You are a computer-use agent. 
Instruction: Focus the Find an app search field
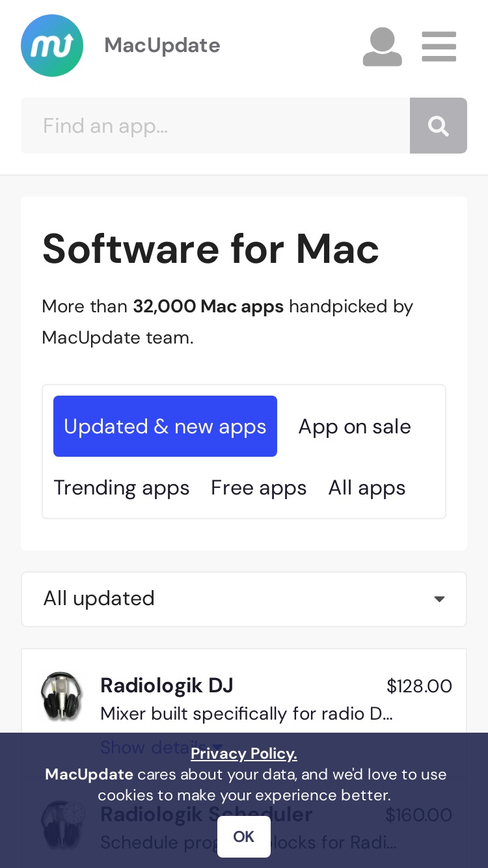[215, 126]
